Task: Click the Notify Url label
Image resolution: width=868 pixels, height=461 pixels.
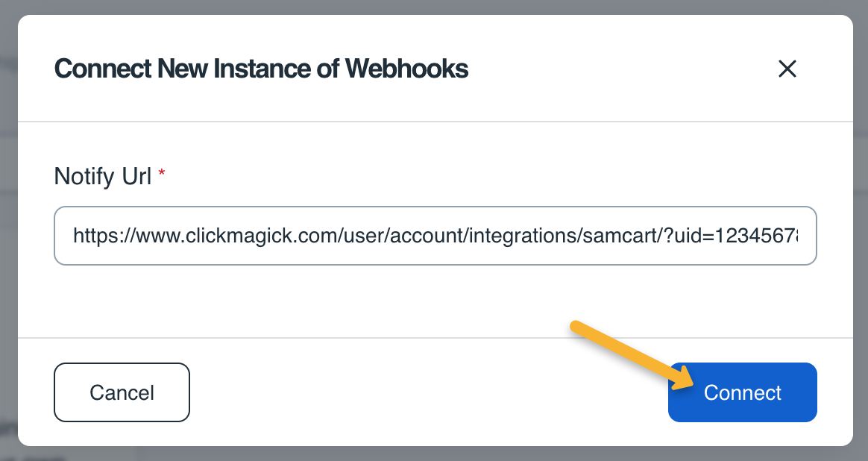Action: (x=102, y=177)
